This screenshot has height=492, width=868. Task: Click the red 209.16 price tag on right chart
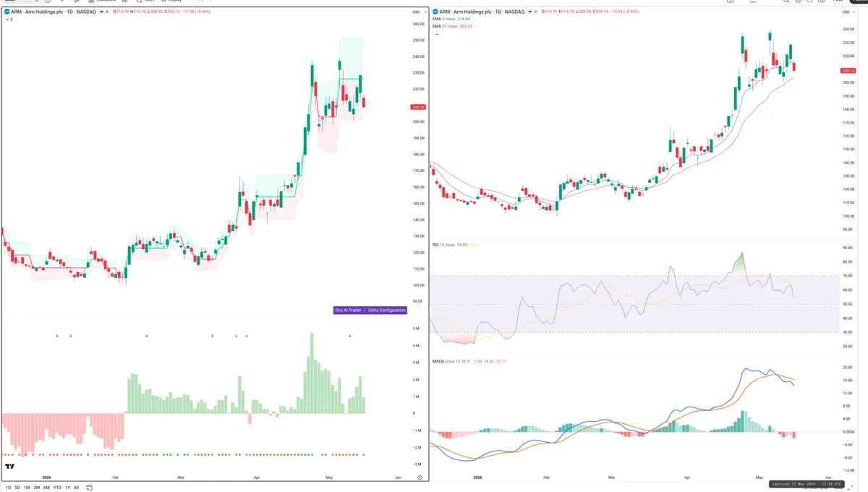pyautogui.click(x=847, y=70)
